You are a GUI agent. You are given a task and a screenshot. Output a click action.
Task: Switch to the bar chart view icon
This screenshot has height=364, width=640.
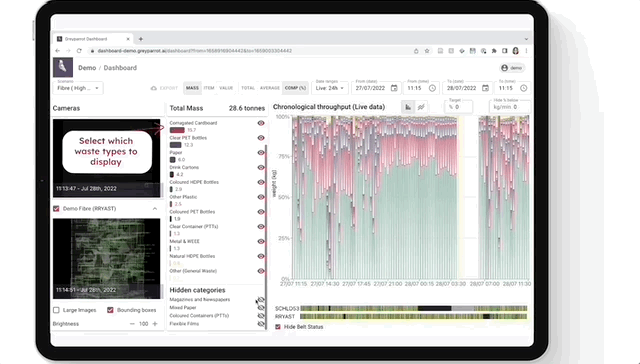(x=408, y=107)
